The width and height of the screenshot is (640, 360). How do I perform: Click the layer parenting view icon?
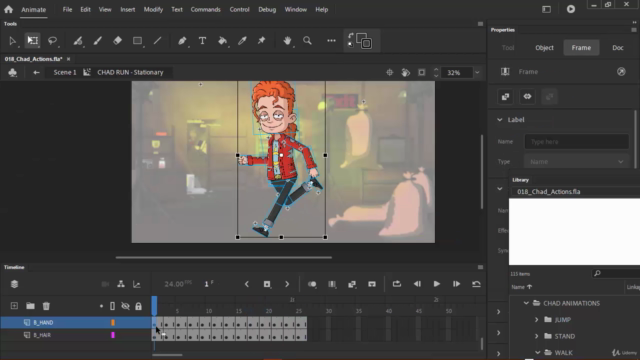pyautogui.click(x=121, y=284)
